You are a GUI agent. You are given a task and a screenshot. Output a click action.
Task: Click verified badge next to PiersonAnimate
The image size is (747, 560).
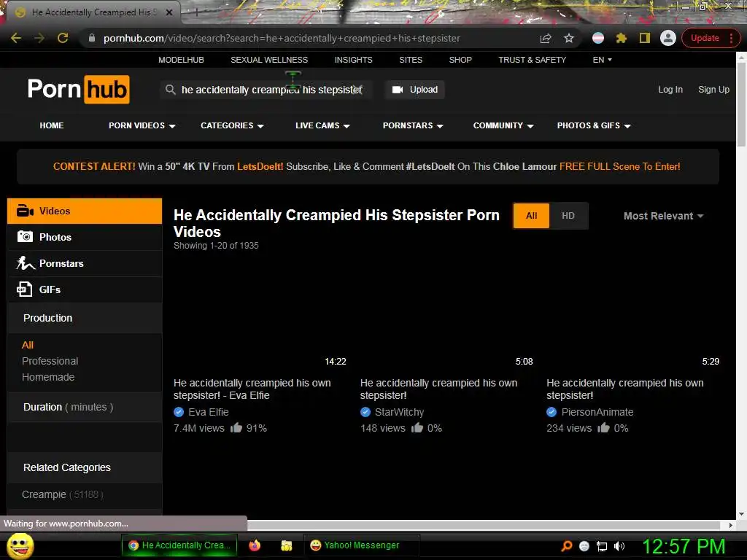[x=551, y=412]
